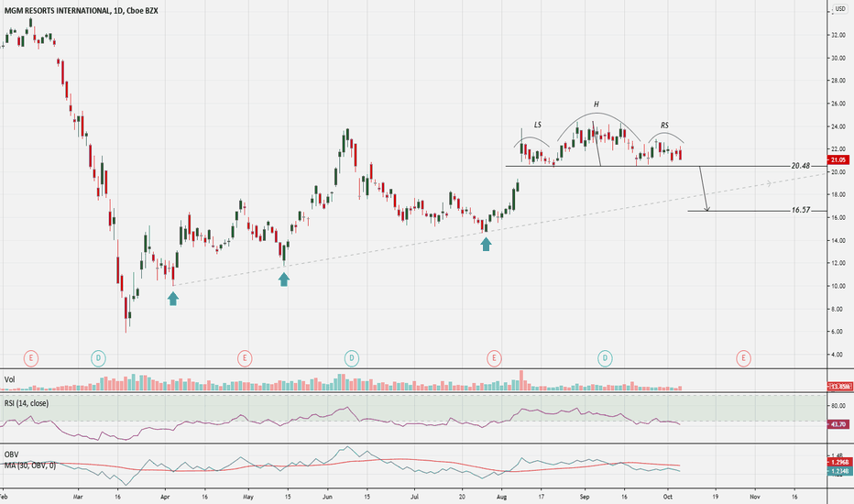Click the Aug date axis label
This screenshot has height=504, width=854.
click(502, 497)
